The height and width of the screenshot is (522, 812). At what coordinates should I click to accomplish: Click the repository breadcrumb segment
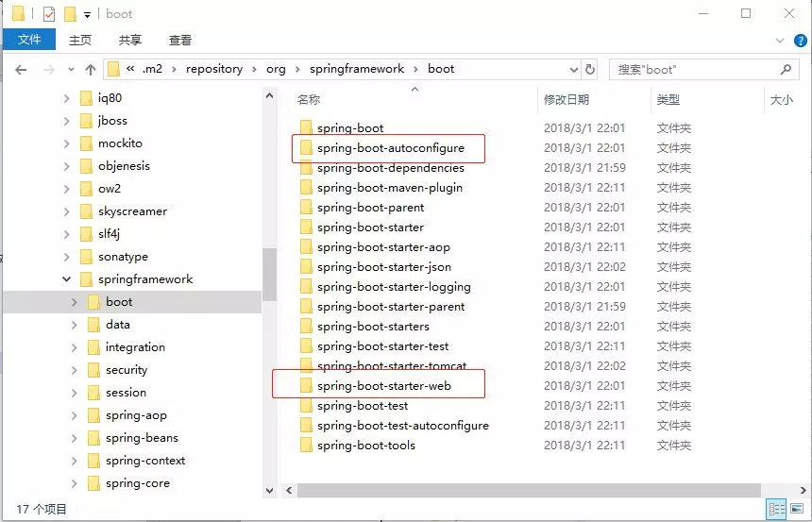(x=214, y=69)
